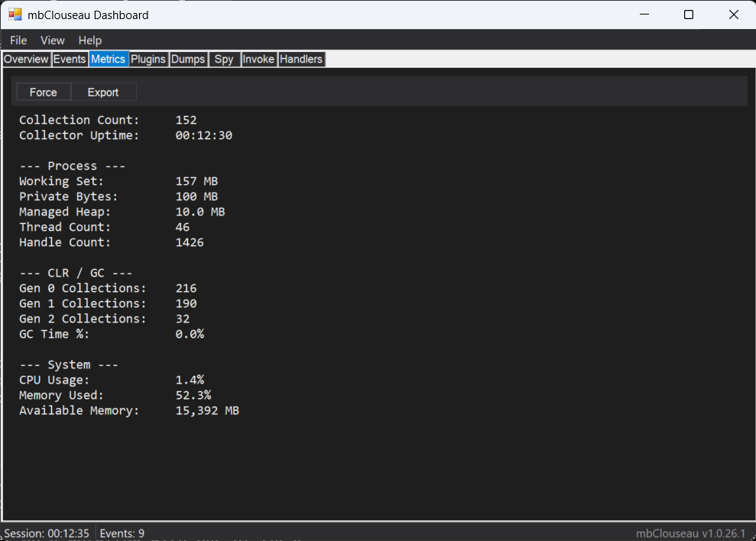The width and height of the screenshot is (756, 541).
Task: Select the Available Memory value
Action: [207, 410]
